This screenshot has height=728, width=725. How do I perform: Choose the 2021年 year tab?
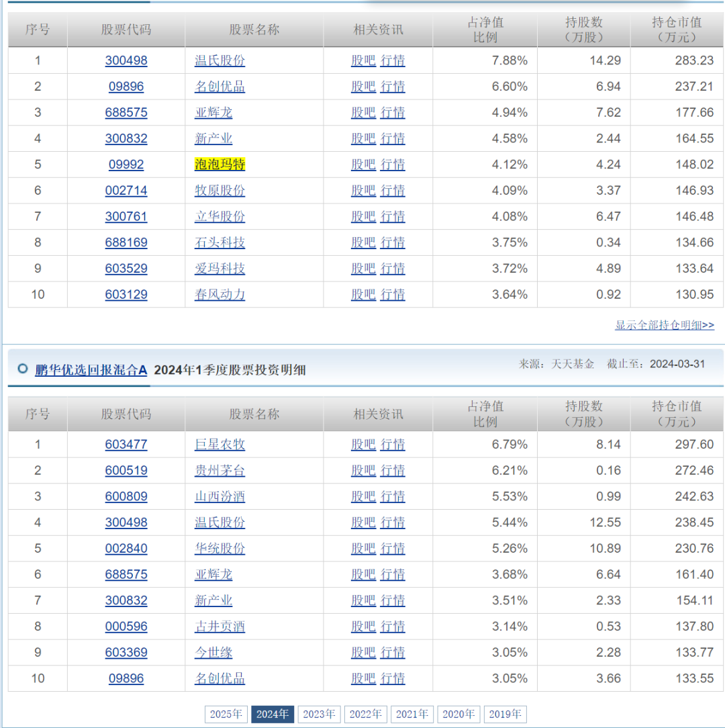point(412,714)
